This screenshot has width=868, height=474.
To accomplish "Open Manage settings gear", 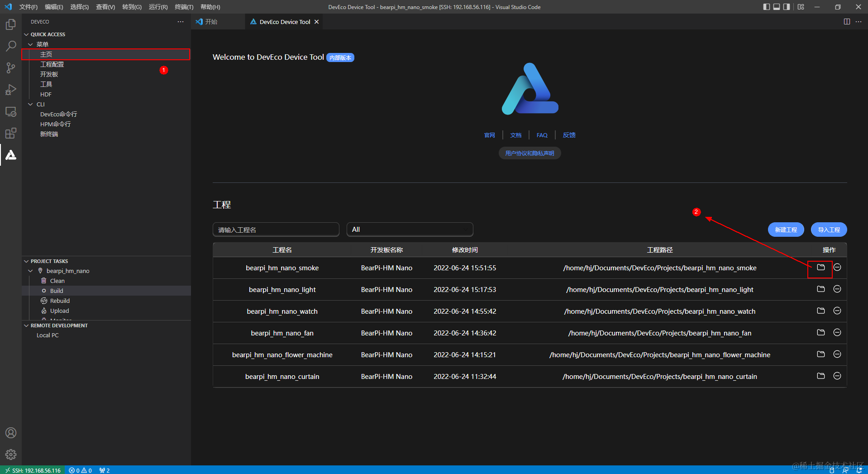I will pos(11,455).
